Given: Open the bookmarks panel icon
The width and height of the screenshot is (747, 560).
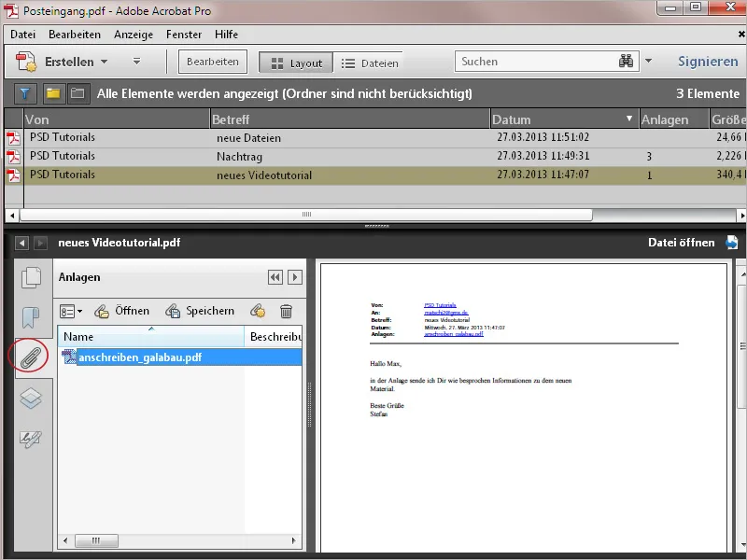Looking at the screenshot, I should tap(30, 317).
